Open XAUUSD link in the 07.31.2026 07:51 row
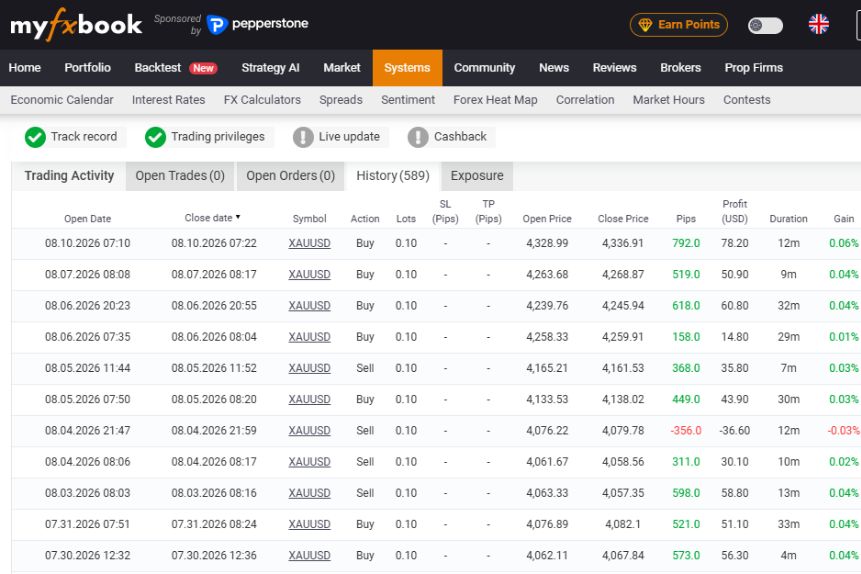861x574 pixels. [309, 525]
